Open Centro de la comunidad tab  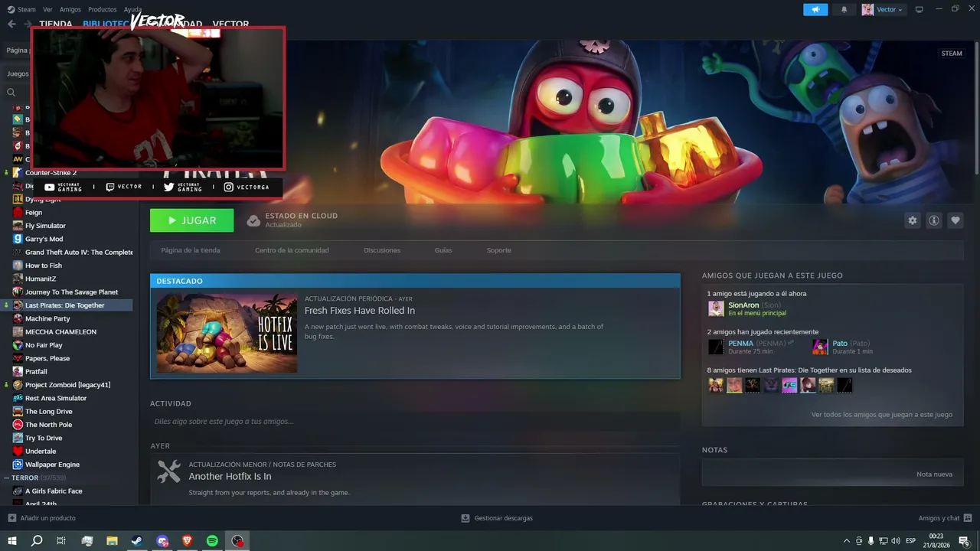click(x=292, y=250)
